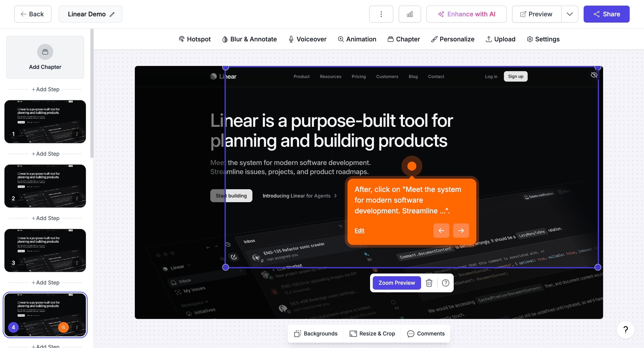Open step 1 three-dot menu
Image resolution: width=644 pixels, height=348 pixels.
[x=77, y=134]
